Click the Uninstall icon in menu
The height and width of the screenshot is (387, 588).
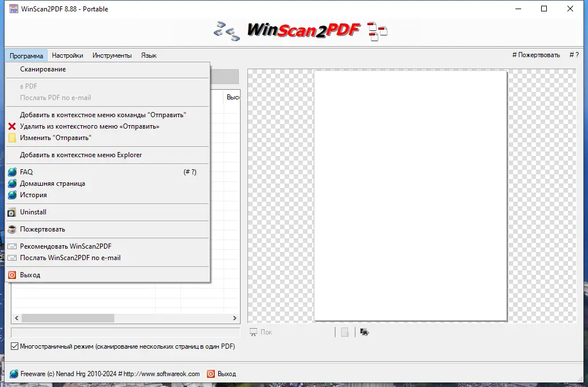click(x=12, y=212)
